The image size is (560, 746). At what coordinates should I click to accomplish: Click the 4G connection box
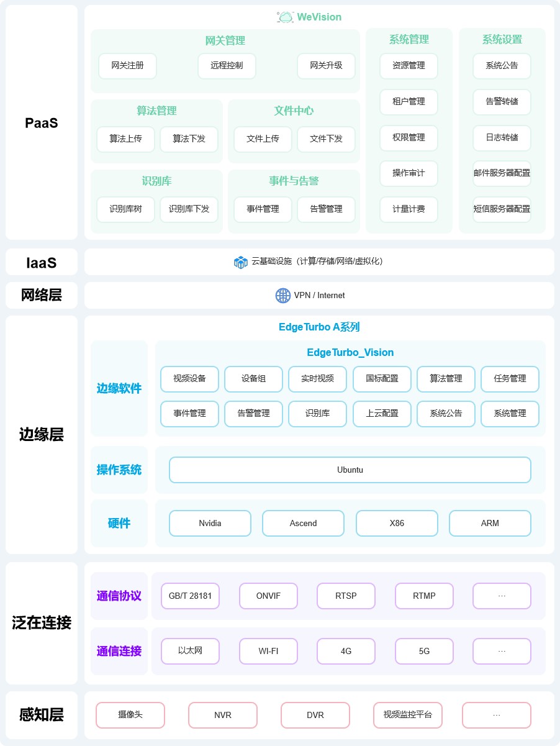pos(346,652)
